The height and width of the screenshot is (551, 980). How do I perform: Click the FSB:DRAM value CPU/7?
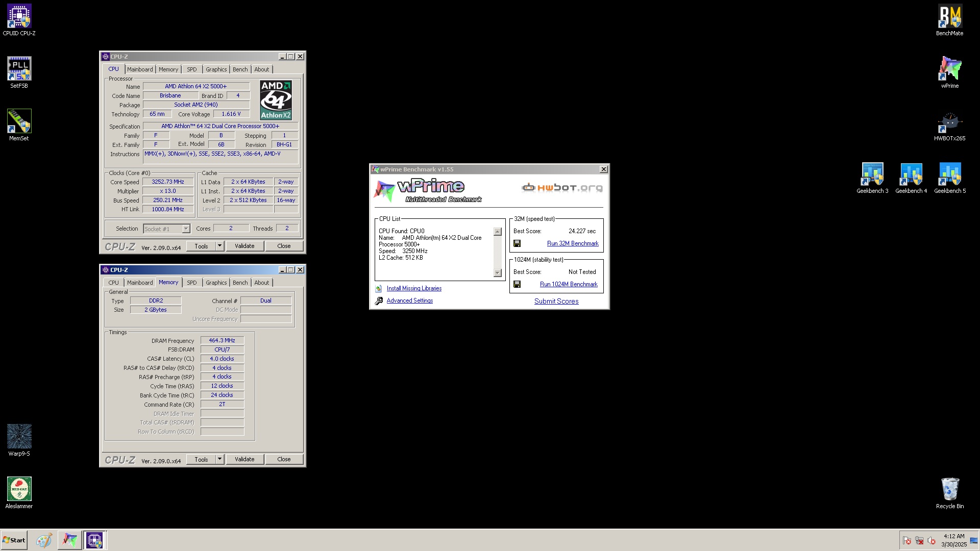222,349
